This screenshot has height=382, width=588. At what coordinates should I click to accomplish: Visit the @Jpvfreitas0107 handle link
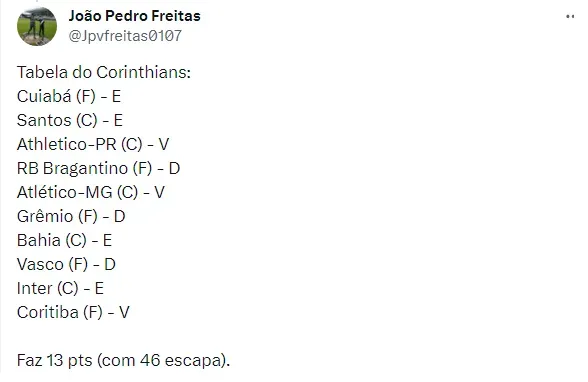(125, 36)
